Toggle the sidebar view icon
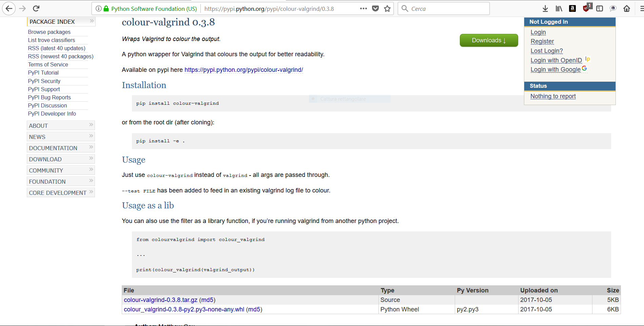Screen dimensions: 644x326 point(600,8)
